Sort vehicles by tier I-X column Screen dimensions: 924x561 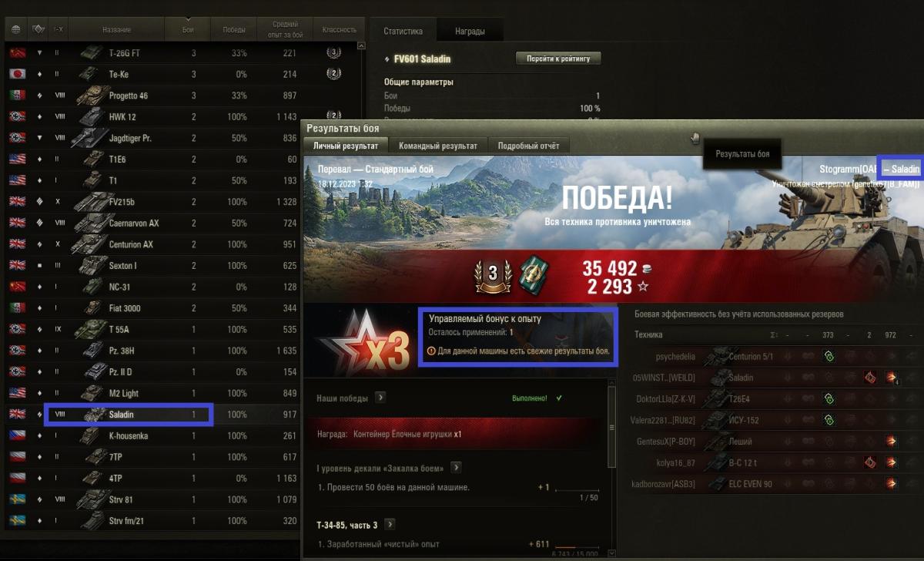[58, 29]
